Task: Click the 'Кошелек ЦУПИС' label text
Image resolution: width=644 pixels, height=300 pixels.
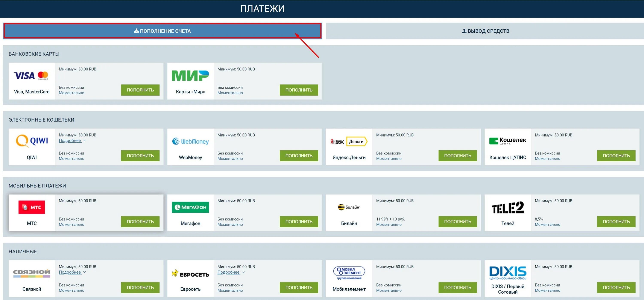Action: pos(507,157)
